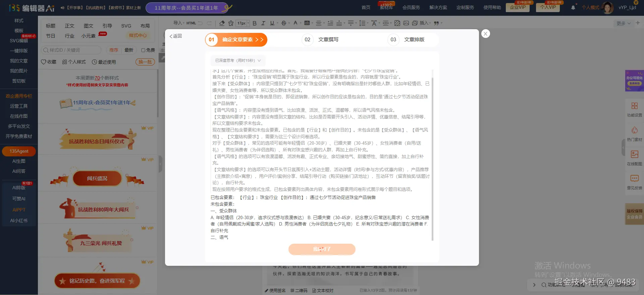The image size is (644, 295).
Task: Go to step 02 文章撰写
Action: point(320,40)
